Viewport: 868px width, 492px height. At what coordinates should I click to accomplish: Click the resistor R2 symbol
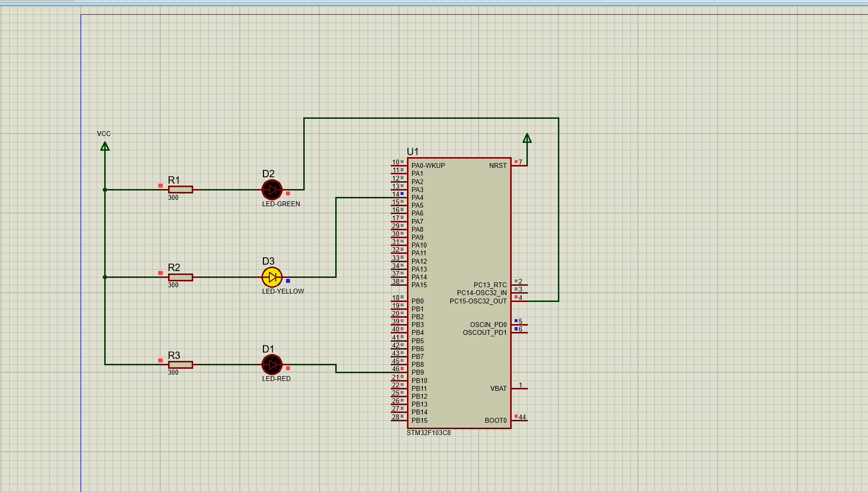(180, 277)
